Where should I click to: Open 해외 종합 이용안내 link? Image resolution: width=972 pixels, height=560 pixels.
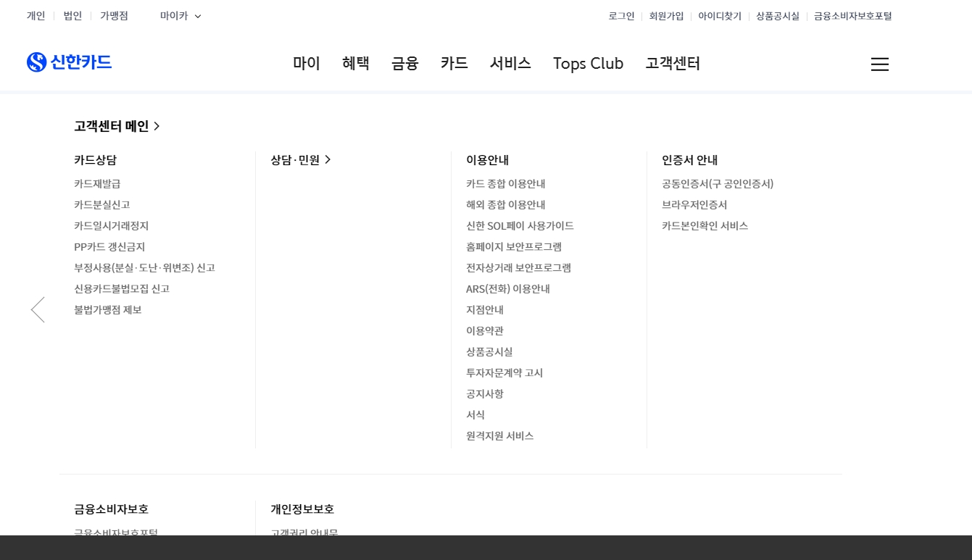(506, 205)
